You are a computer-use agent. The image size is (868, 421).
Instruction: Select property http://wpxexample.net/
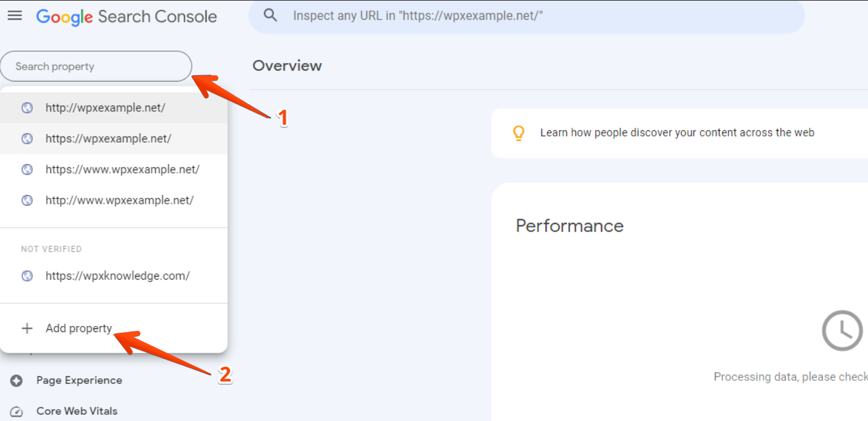(x=114, y=107)
